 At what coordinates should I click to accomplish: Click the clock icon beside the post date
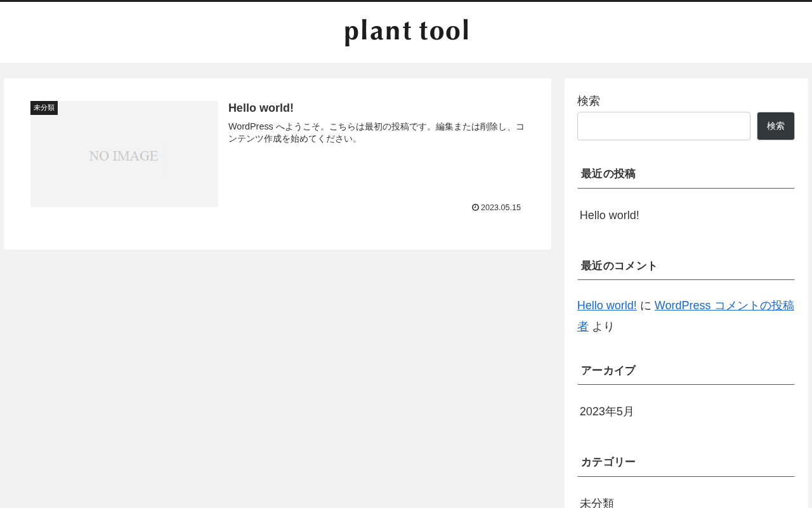pyautogui.click(x=475, y=208)
